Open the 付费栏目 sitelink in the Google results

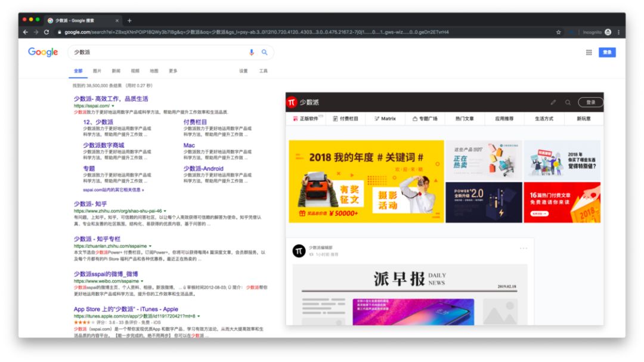[195, 122]
